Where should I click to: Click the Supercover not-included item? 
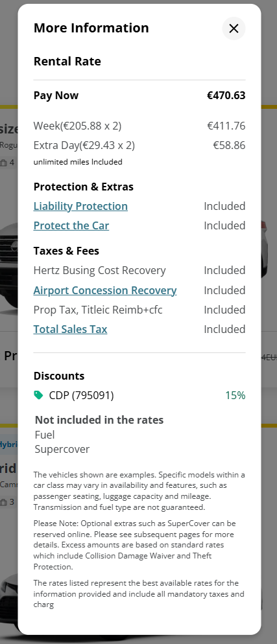62,449
